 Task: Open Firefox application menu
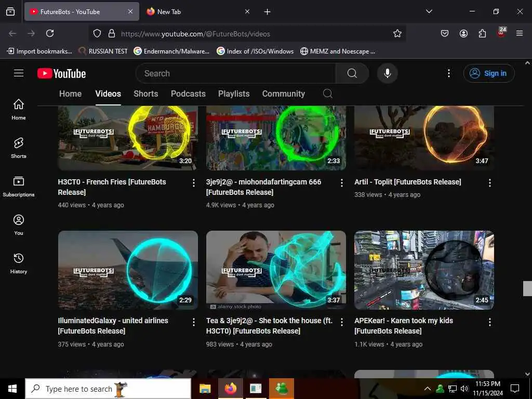[x=520, y=33]
